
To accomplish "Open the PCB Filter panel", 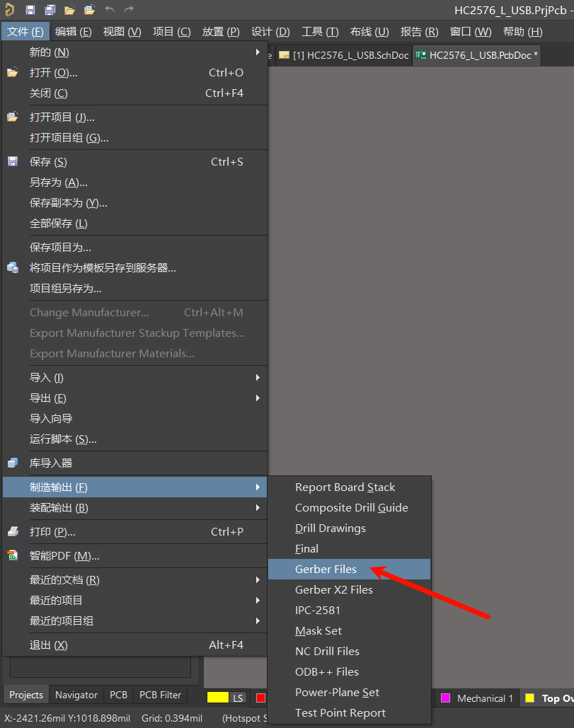I will tap(159, 695).
